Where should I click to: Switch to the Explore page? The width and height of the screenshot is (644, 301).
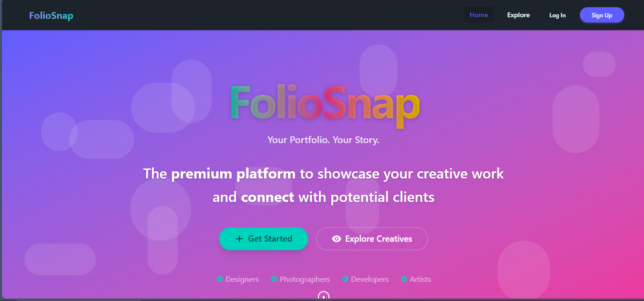pos(518,15)
